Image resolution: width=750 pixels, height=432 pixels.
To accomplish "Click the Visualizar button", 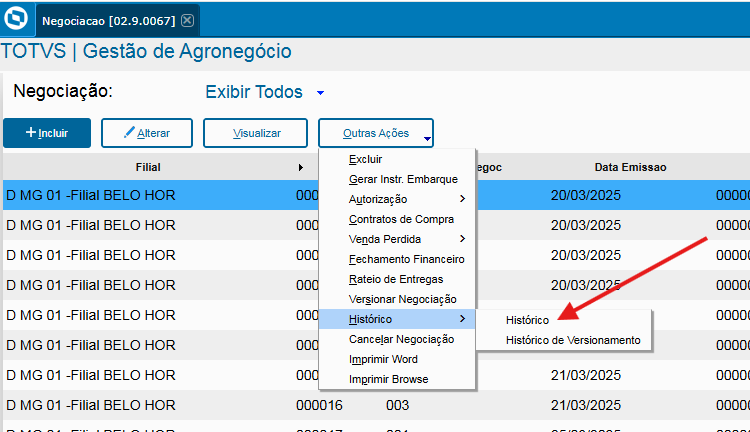I will tap(255, 133).
